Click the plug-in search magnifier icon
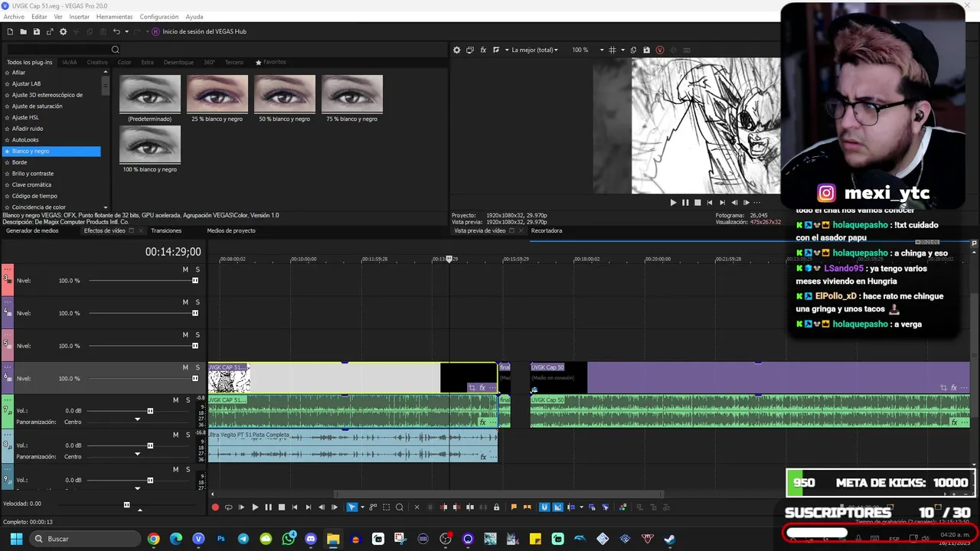 [116, 50]
